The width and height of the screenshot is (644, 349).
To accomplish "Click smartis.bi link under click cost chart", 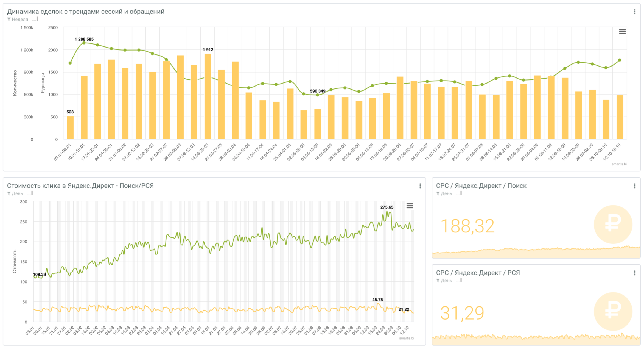I will click(406, 338).
